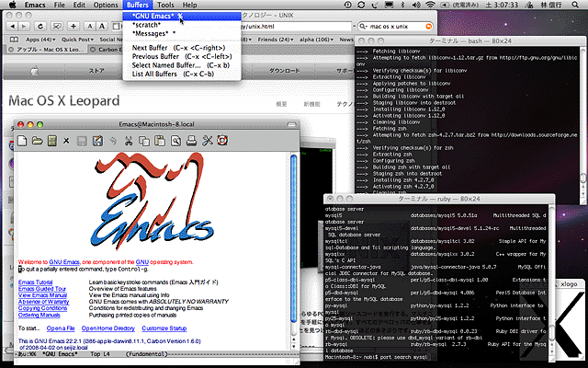
Task: Click the mac os x unix search field
Action: pyautogui.click(x=396, y=27)
